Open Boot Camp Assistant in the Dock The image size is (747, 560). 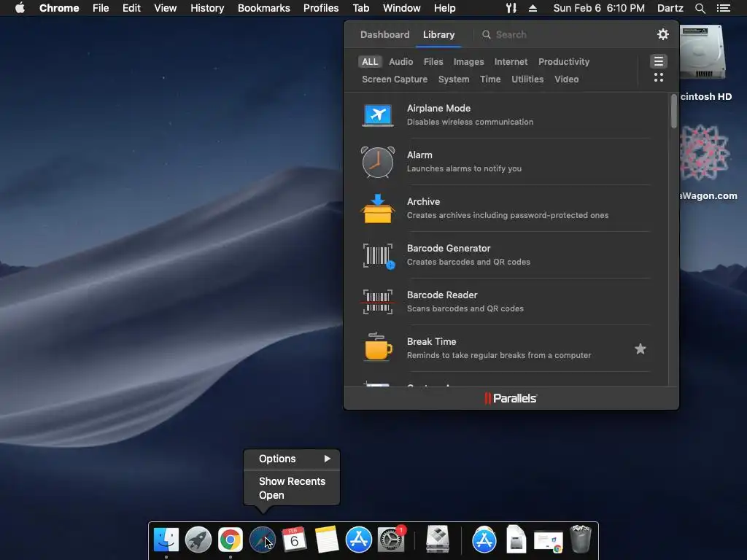pos(438,540)
